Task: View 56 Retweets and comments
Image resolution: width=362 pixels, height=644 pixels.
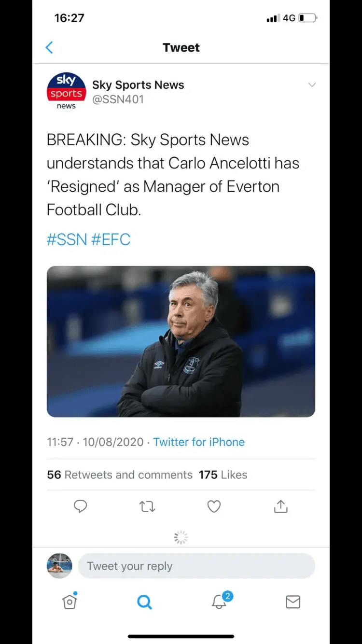Action: coord(120,475)
